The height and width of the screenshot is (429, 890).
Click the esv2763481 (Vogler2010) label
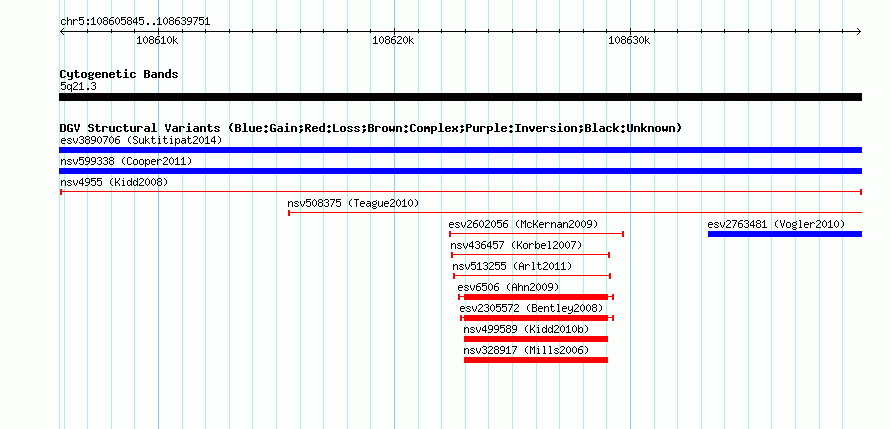(x=776, y=224)
